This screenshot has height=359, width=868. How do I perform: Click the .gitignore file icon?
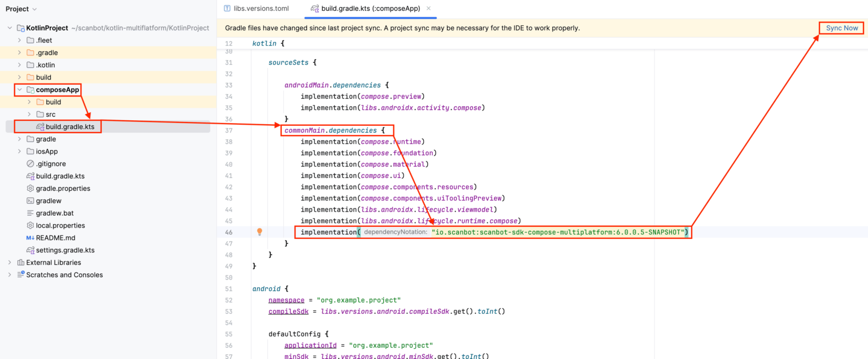(x=31, y=164)
